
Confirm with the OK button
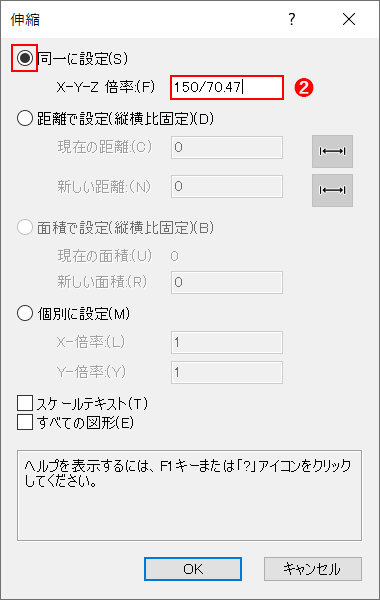pos(193,569)
